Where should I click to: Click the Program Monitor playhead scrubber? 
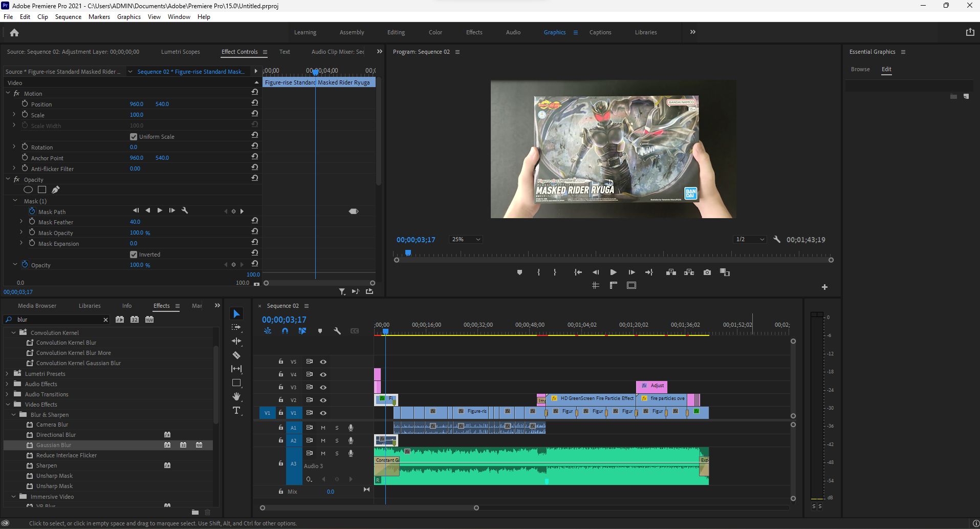click(408, 252)
